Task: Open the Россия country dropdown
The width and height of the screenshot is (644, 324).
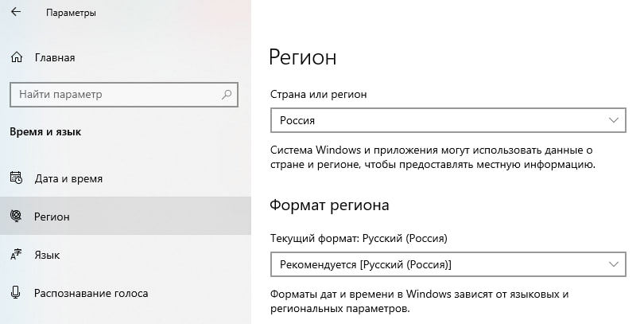Action: 448,120
